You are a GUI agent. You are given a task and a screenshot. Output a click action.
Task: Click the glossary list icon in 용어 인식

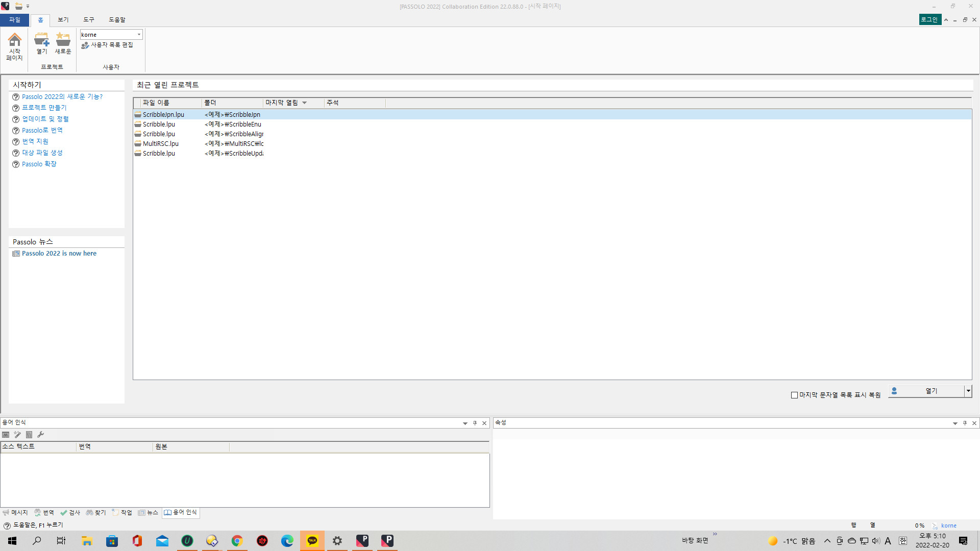click(x=29, y=435)
